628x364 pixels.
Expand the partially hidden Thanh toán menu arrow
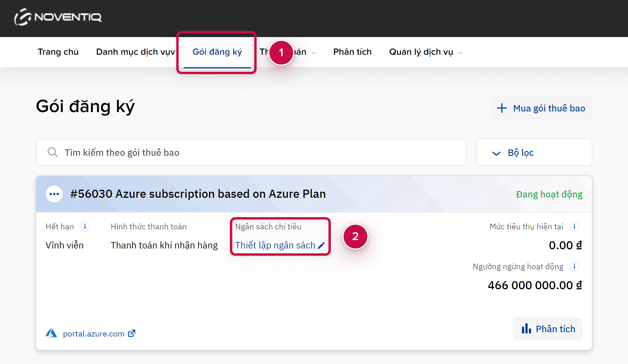[313, 53]
